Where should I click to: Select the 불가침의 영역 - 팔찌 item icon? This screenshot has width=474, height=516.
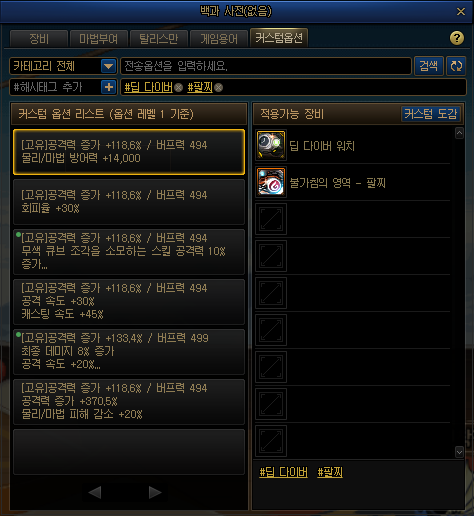click(271, 182)
